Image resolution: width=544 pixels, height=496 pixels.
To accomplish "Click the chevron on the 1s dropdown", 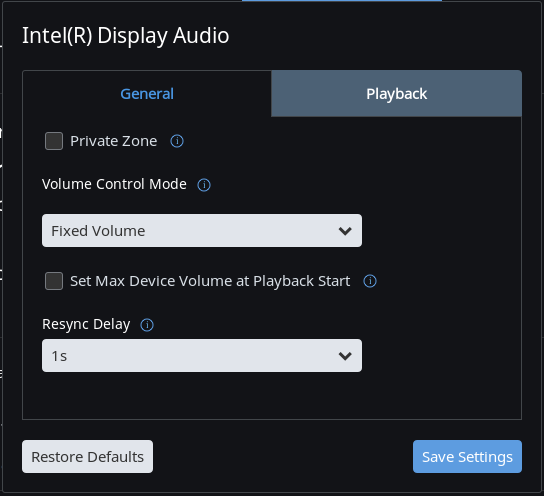I will [345, 356].
